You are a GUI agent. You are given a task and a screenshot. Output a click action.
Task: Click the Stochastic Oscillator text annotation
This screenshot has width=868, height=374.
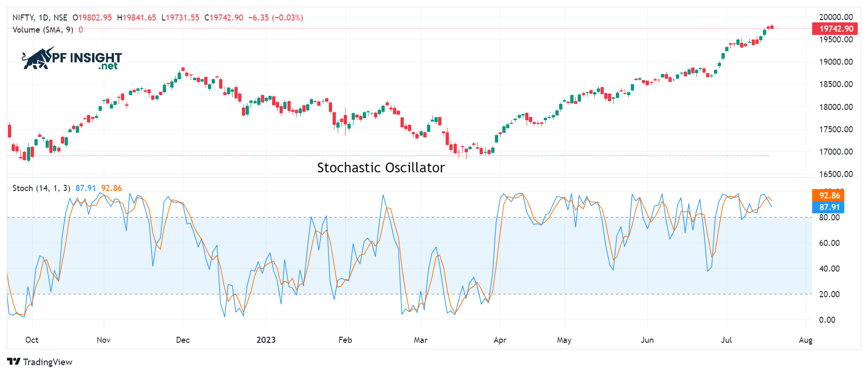pos(381,168)
